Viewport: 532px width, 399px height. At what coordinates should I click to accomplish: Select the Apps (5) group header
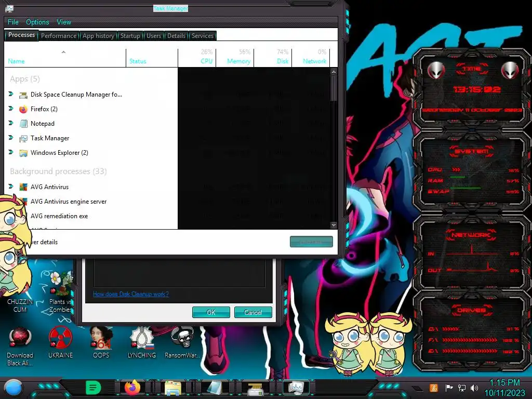click(x=25, y=79)
